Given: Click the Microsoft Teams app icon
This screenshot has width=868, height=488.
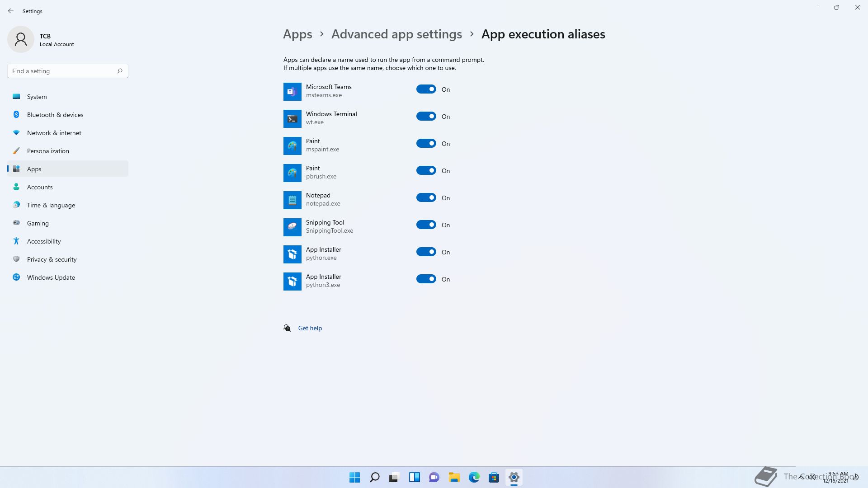Looking at the screenshot, I should pos(292,92).
